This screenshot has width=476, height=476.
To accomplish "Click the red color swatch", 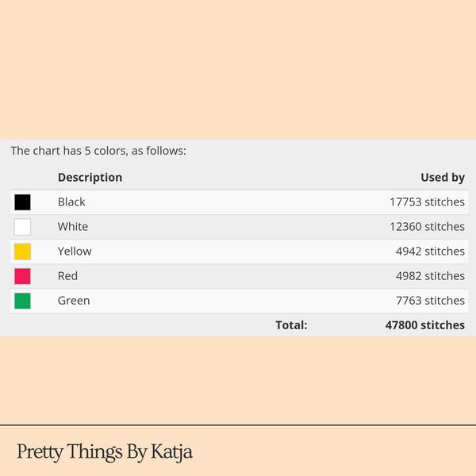I will pyautogui.click(x=22, y=276).
